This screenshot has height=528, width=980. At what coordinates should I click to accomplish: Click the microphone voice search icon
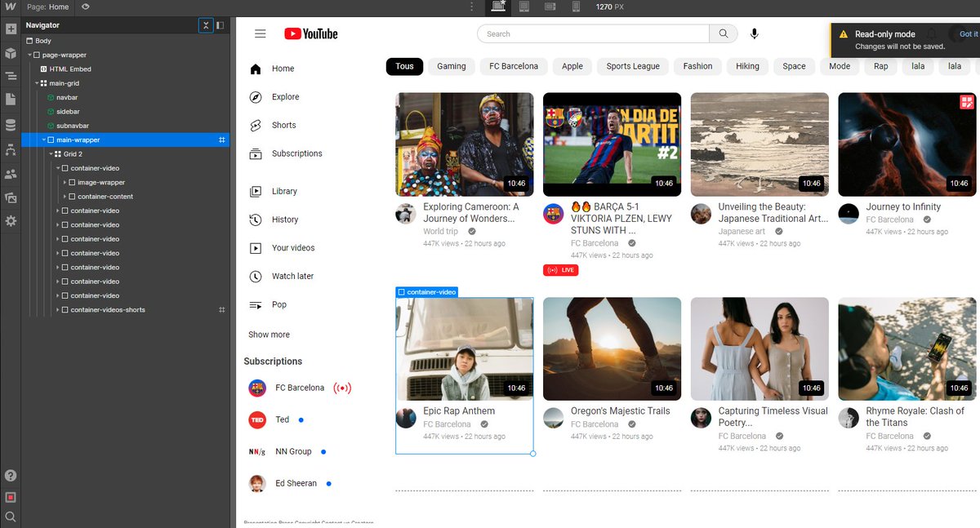pyautogui.click(x=755, y=33)
